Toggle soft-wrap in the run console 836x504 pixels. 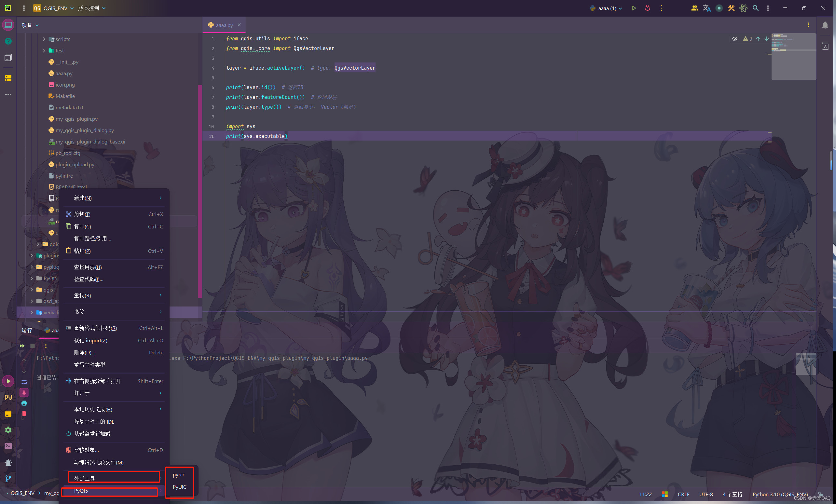pos(24,382)
